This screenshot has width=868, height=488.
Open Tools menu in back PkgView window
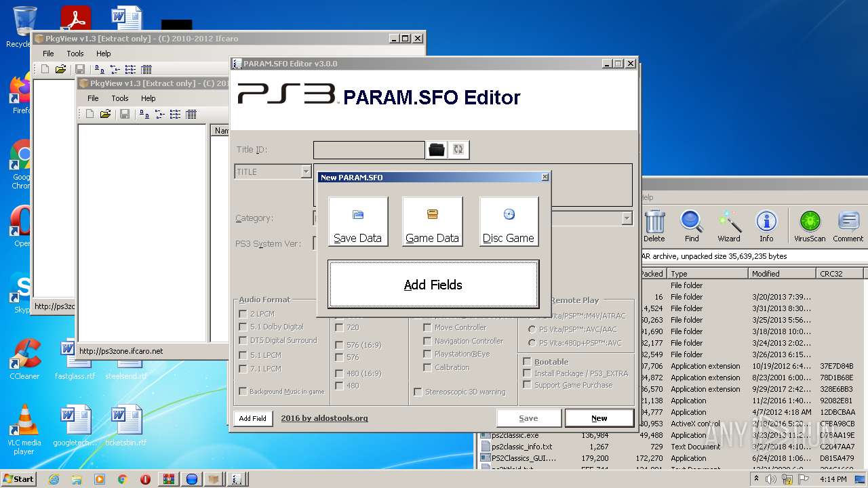coord(75,54)
